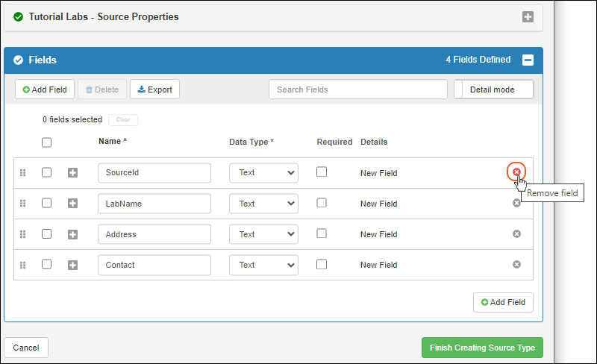
Task: Select the SourceId row checkbox
Action: tap(46, 172)
